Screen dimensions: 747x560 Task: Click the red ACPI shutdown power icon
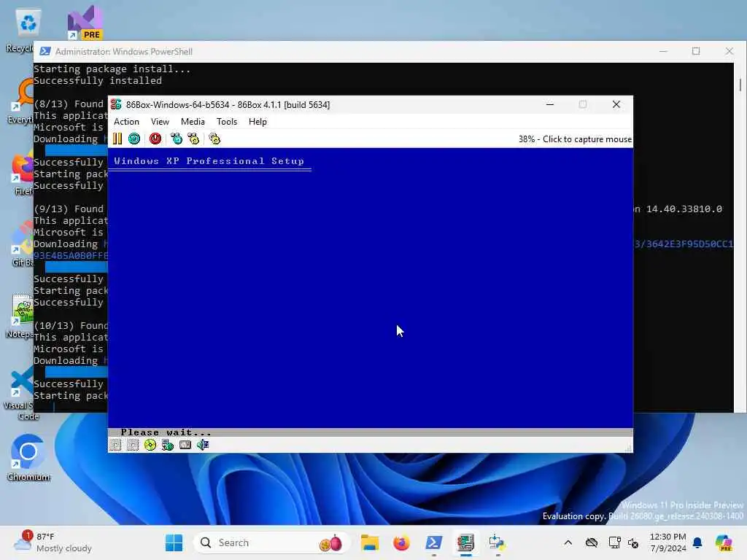click(155, 139)
